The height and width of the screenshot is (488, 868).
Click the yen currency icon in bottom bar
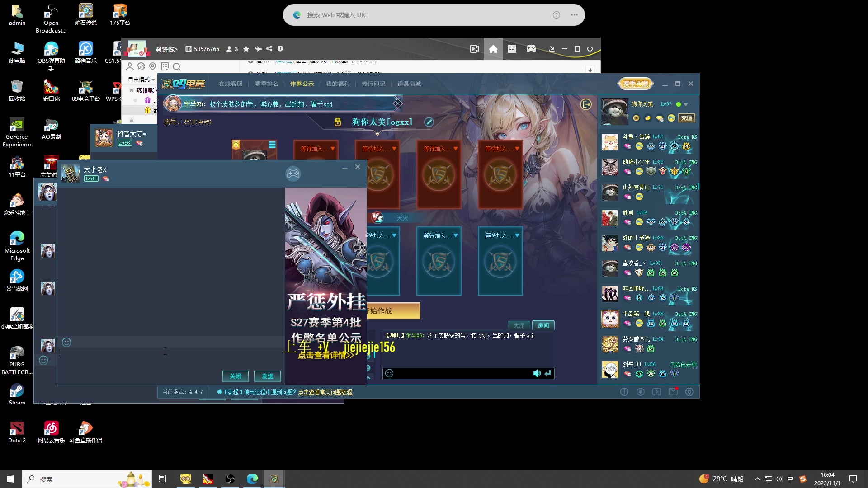click(x=641, y=392)
